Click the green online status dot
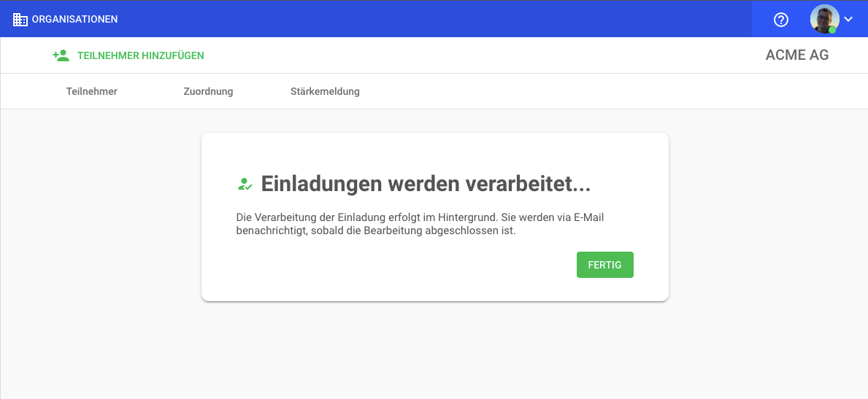The height and width of the screenshot is (399, 868). coord(832,30)
